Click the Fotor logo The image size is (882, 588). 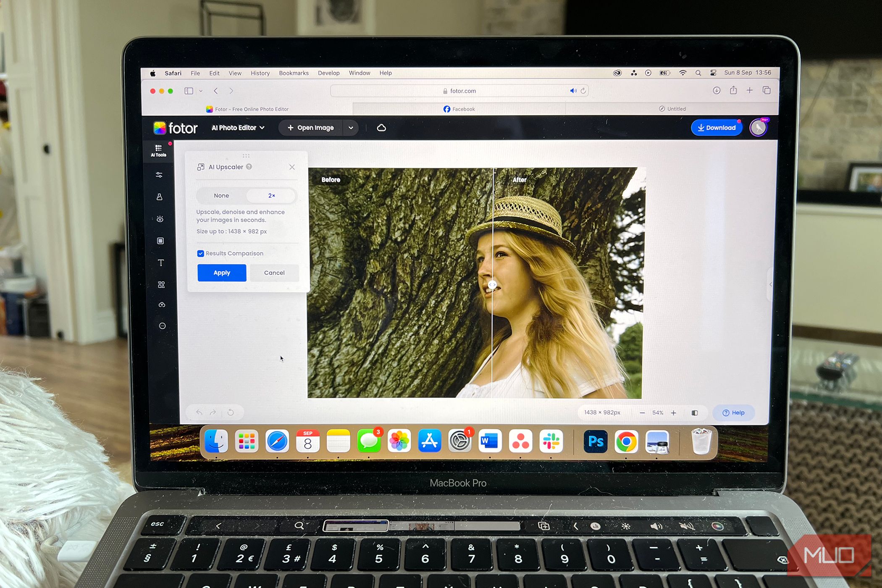176,128
